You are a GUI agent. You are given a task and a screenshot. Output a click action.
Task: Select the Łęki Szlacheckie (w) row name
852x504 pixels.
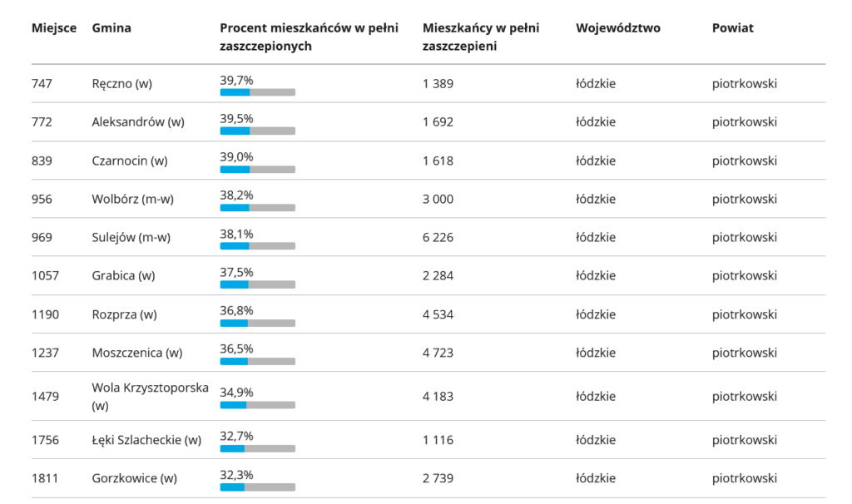click(x=146, y=440)
